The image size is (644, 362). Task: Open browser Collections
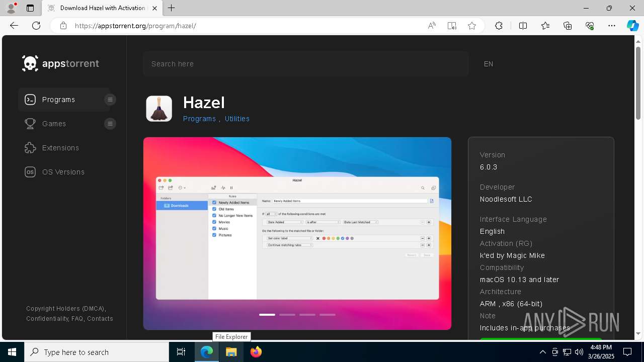[568, 26]
